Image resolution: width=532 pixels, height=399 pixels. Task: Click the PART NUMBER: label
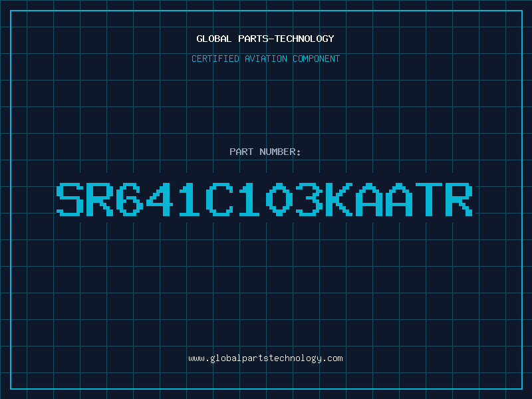click(265, 152)
